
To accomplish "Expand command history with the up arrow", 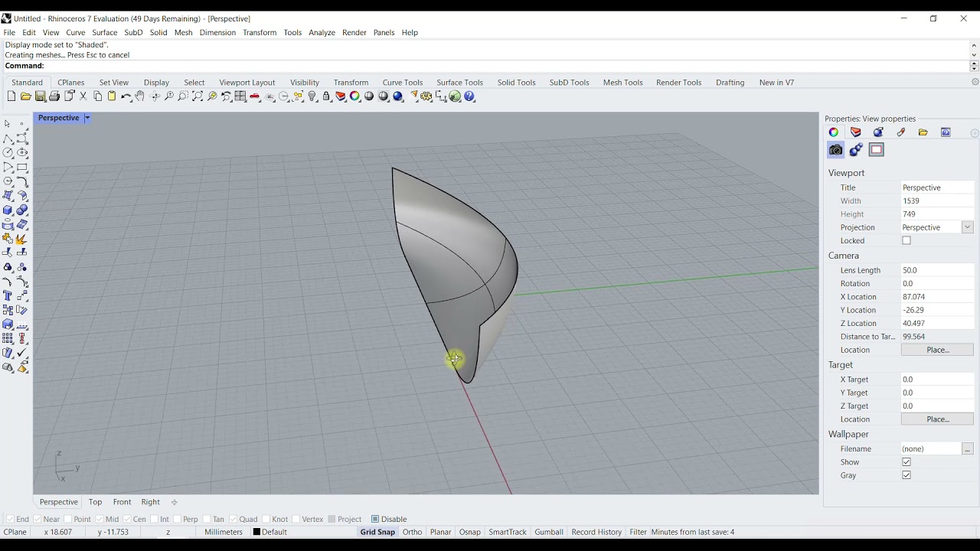I will 974,44.
